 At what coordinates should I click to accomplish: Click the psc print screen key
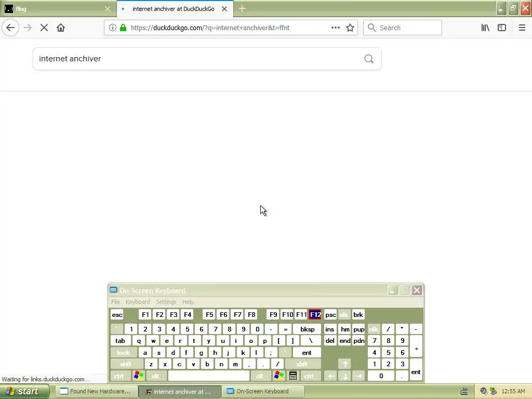(330, 315)
